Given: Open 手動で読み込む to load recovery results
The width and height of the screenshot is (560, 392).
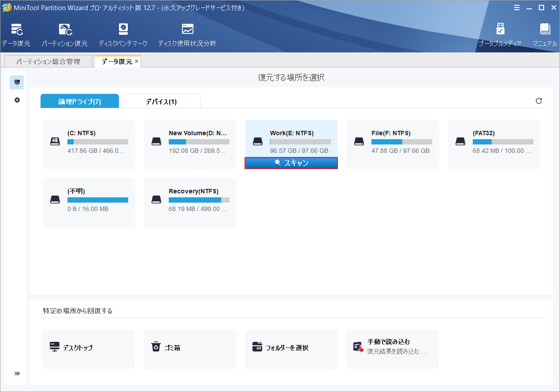Looking at the screenshot, I should [392, 349].
